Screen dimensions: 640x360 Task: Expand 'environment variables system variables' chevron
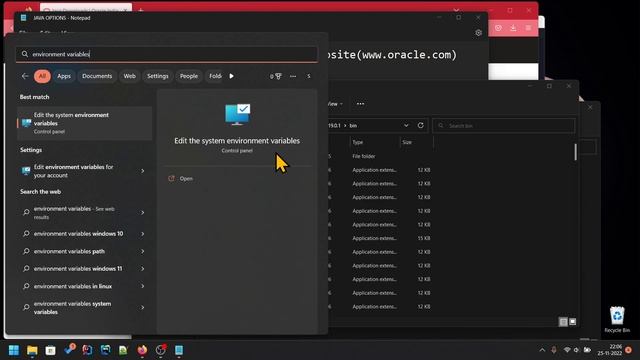(143, 307)
